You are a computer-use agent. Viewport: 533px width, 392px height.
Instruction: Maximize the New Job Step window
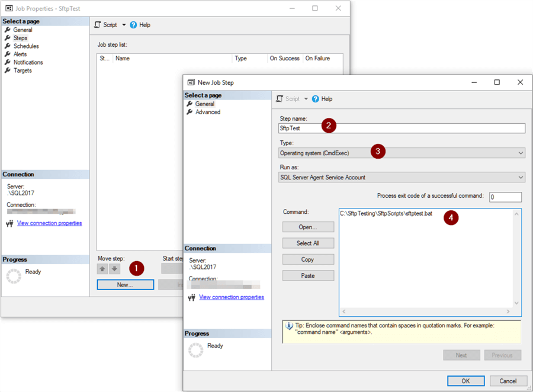pos(497,82)
